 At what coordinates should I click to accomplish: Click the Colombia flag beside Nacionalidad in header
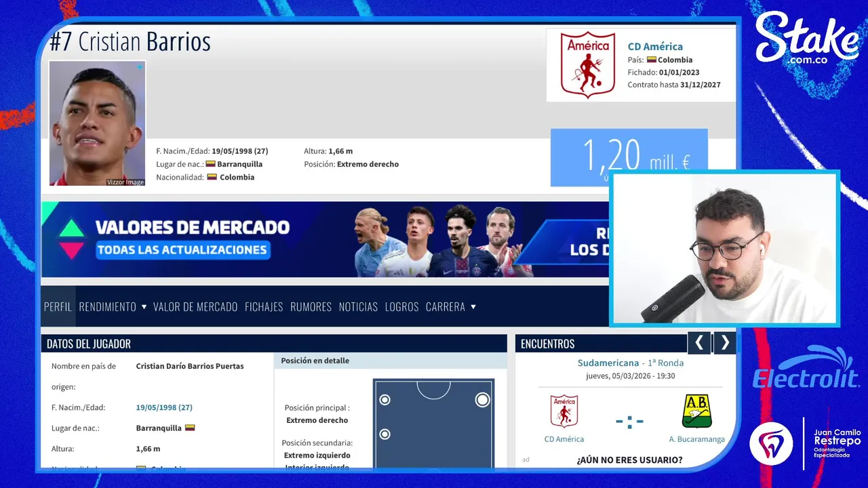[x=212, y=177]
